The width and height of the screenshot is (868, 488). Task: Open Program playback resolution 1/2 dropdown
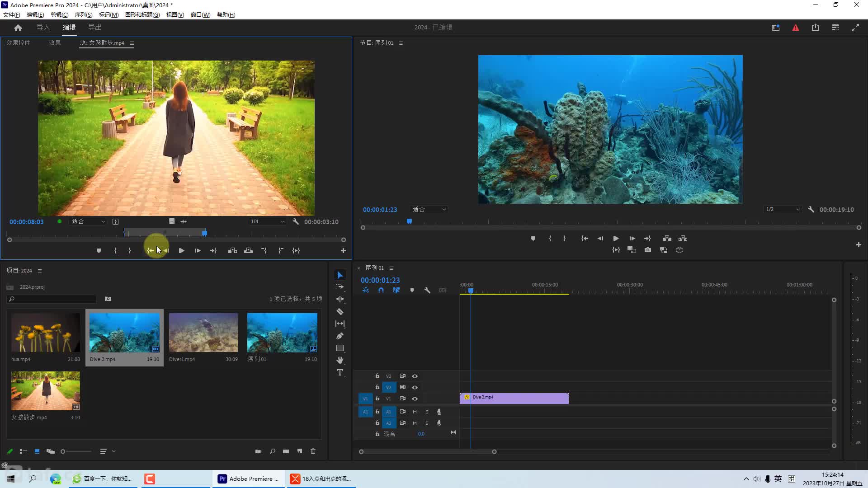(783, 209)
